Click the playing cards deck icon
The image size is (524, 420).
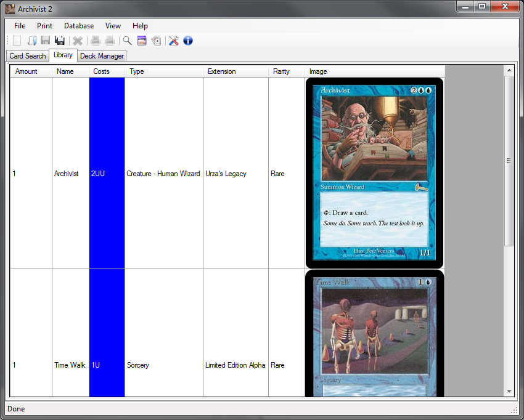pos(156,41)
